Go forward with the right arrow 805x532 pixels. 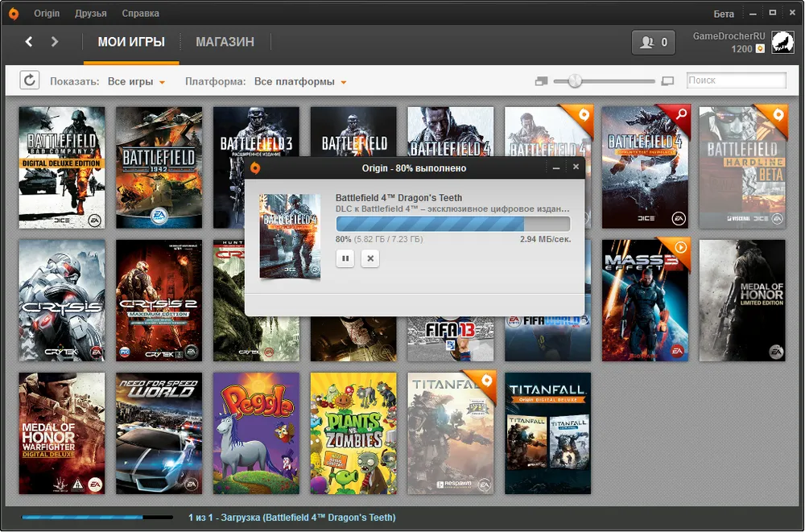point(55,42)
